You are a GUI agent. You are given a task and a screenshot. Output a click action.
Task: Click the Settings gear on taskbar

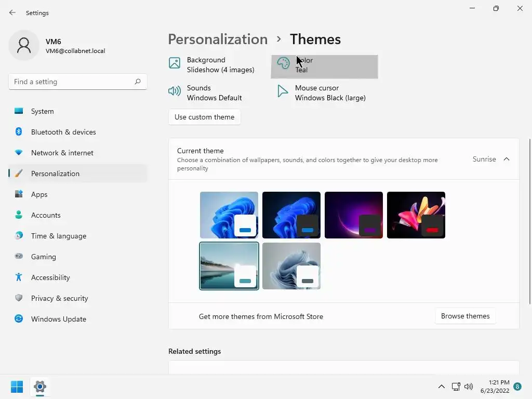39,387
